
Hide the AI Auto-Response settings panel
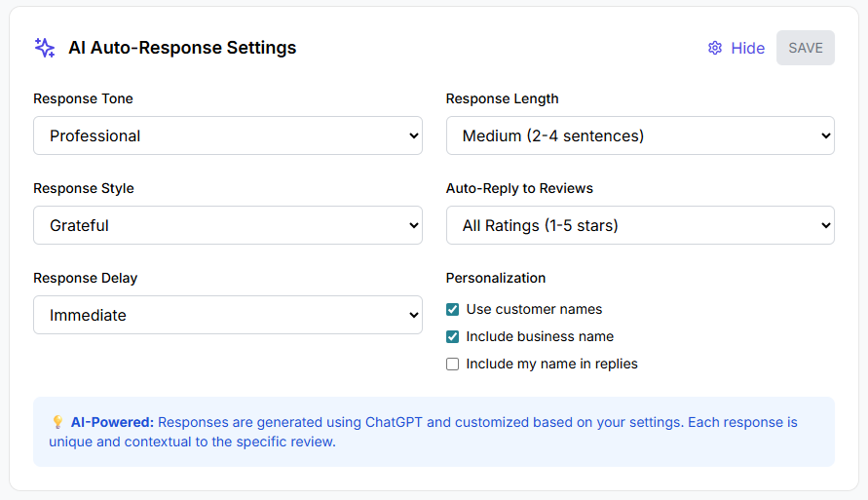pyautogui.click(x=747, y=48)
